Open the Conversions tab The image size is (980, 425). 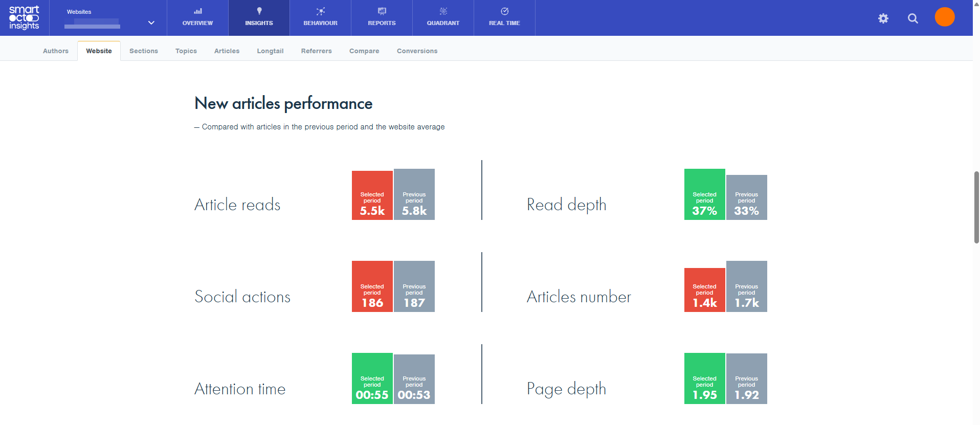[x=417, y=51]
